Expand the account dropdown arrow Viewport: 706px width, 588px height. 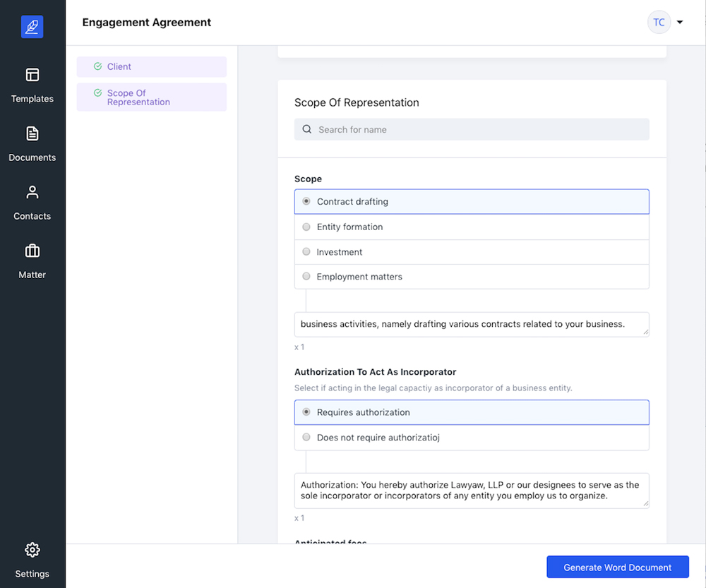point(680,23)
